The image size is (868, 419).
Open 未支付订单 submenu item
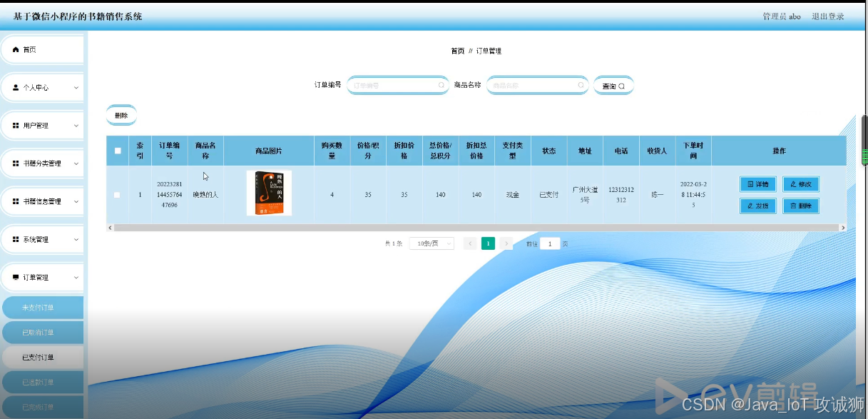43,308
